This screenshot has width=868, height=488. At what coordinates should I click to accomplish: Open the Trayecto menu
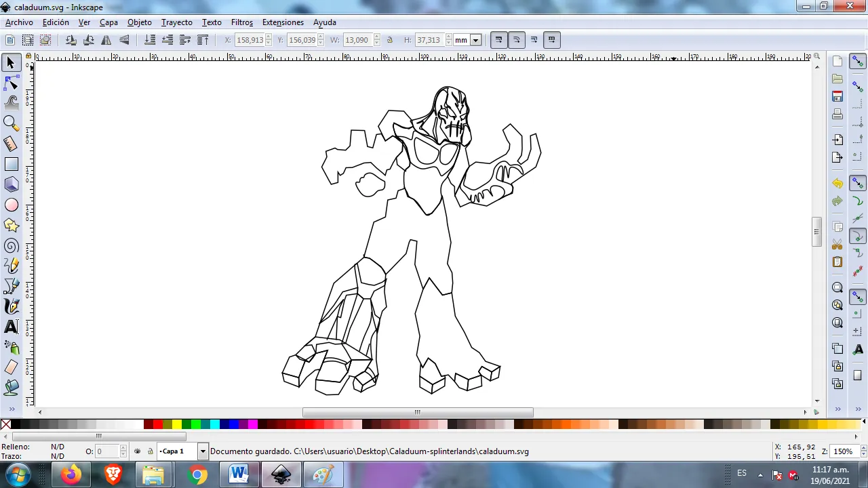pos(177,22)
